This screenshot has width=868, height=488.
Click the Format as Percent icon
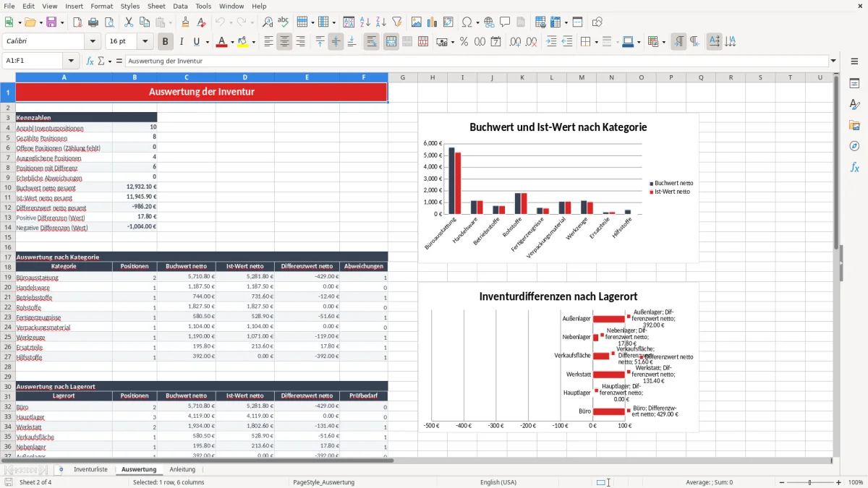coord(464,42)
